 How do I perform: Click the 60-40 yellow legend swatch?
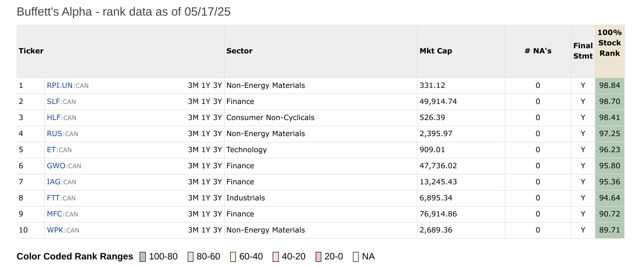coord(233,257)
